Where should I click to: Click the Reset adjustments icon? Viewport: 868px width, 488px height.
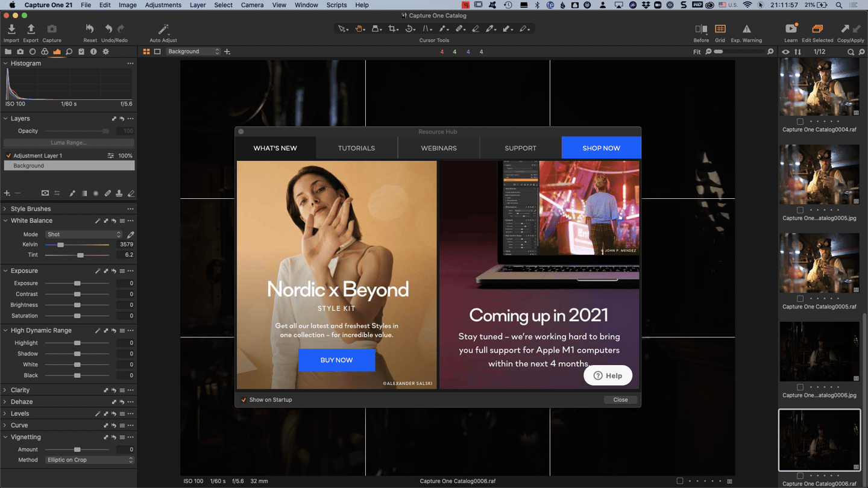pos(90,29)
